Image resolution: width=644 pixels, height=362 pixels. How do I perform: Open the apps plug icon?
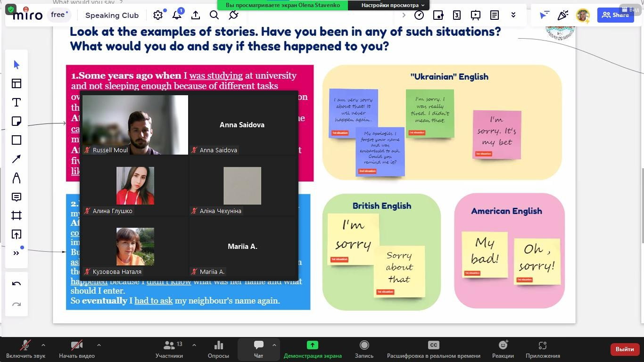[233, 15]
